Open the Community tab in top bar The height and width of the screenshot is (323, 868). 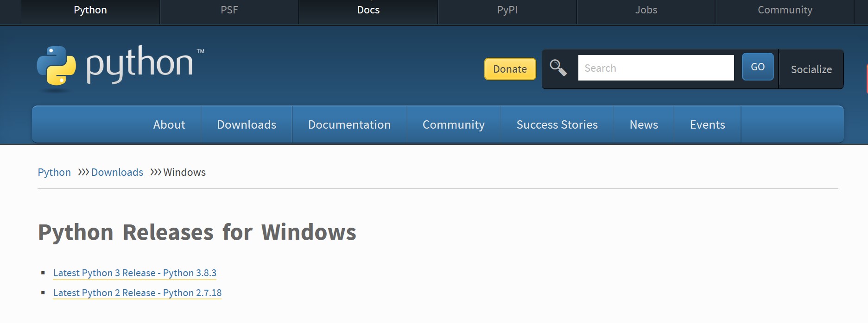click(x=785, y=11)
